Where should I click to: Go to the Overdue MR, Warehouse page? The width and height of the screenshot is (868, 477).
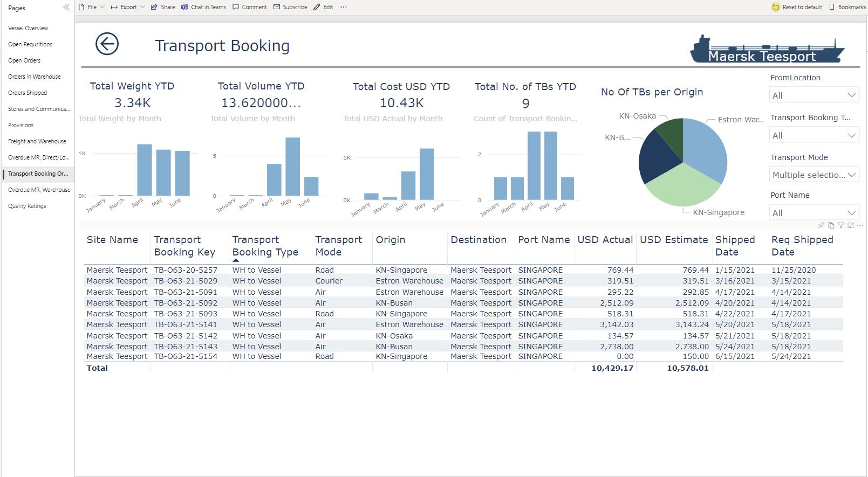[37, 190]
